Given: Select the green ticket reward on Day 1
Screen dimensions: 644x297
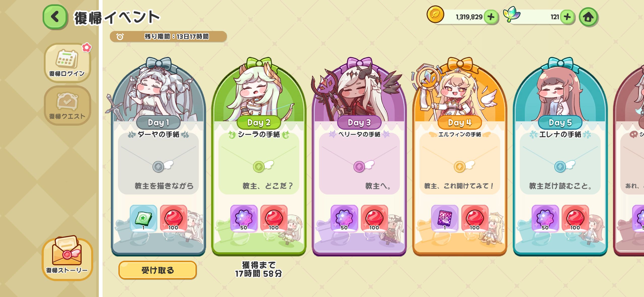Looking at the screenshot, I should (143, 218).
